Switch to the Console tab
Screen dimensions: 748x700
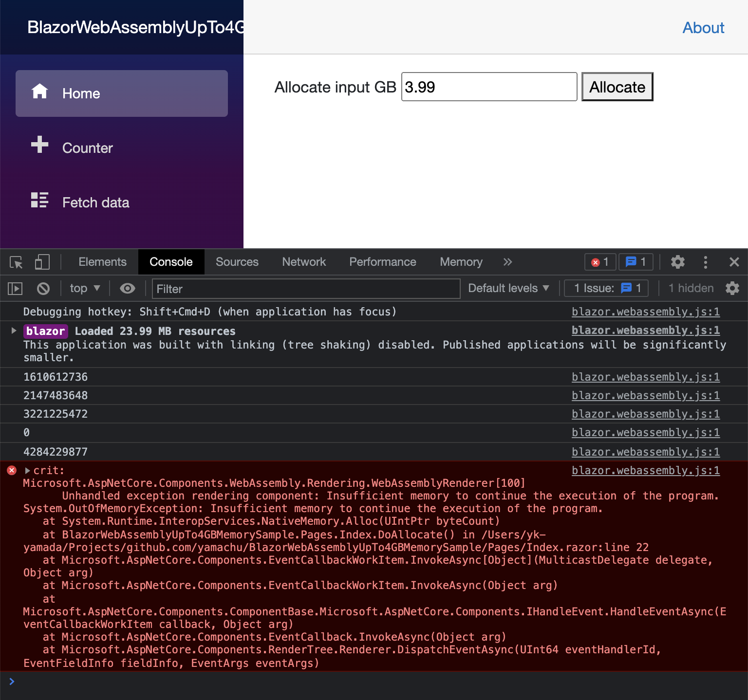click(x=171, y=262)
